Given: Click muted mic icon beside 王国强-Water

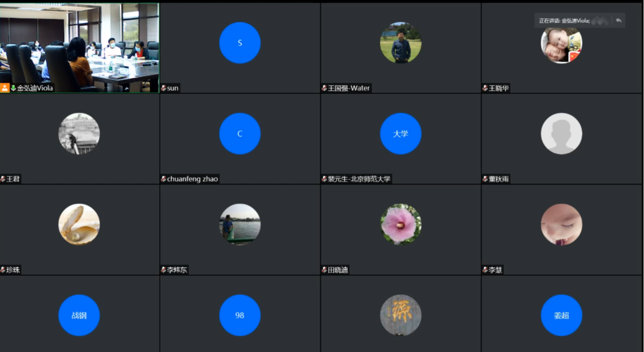Looking at the screenshot, I should click(x=324, y=88).
